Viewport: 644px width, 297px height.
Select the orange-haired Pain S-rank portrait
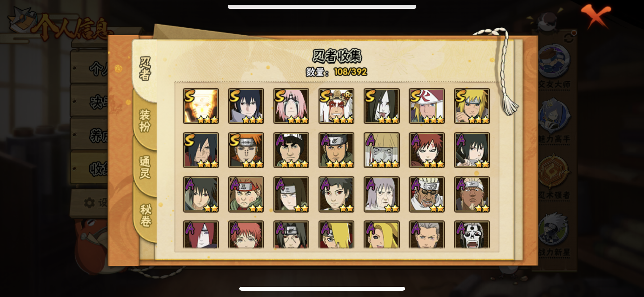click(246, 150)
